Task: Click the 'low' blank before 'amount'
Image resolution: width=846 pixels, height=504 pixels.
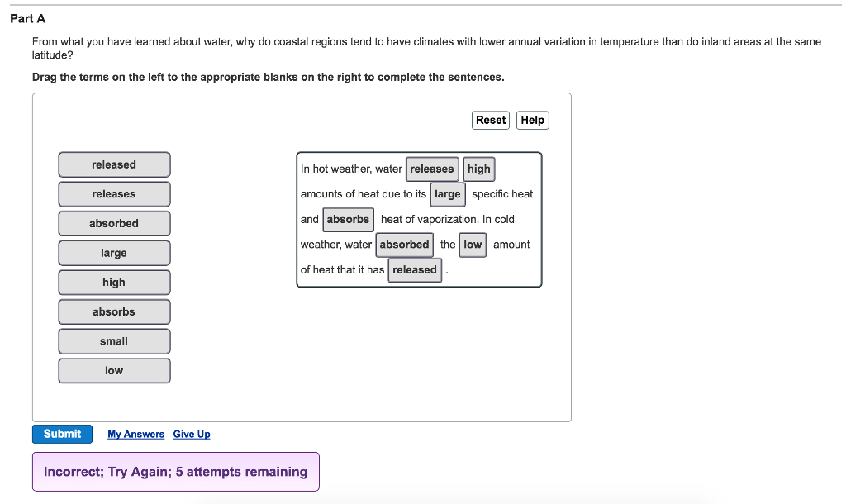Action: [x=473, y=245]
